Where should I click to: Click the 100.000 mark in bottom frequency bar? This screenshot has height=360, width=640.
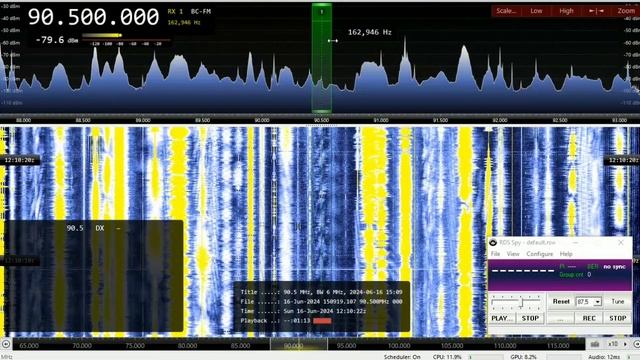click(x=399, y=345)
